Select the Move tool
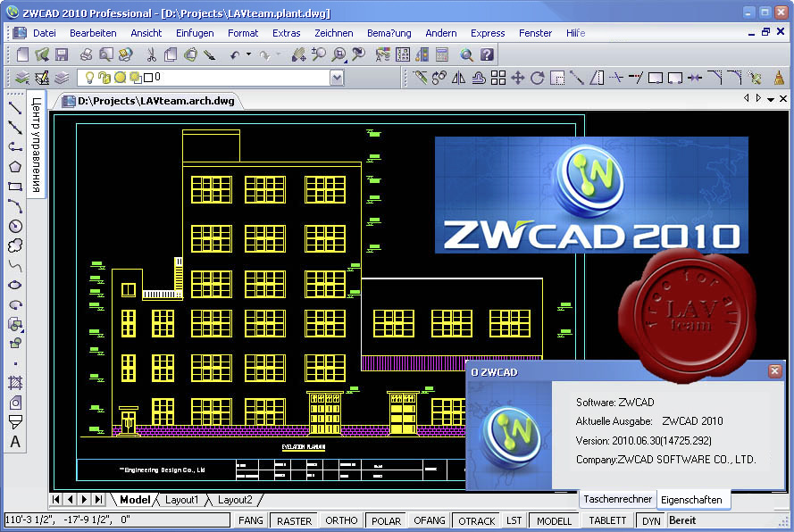Viewport: 794px width, 532px height. [517, 78]
